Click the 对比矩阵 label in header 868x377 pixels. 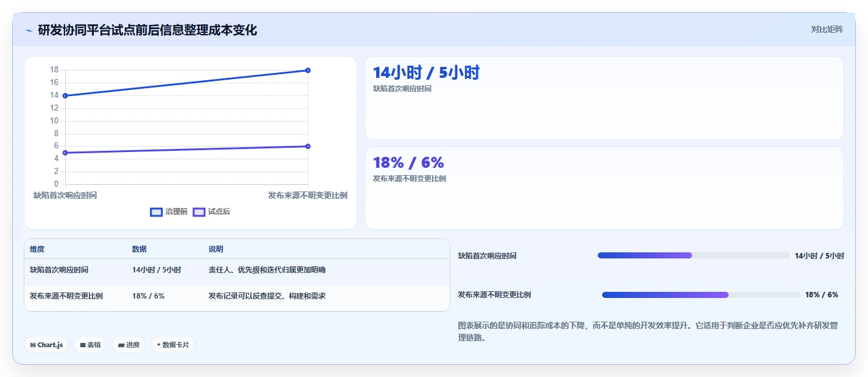tap(827, 29)
